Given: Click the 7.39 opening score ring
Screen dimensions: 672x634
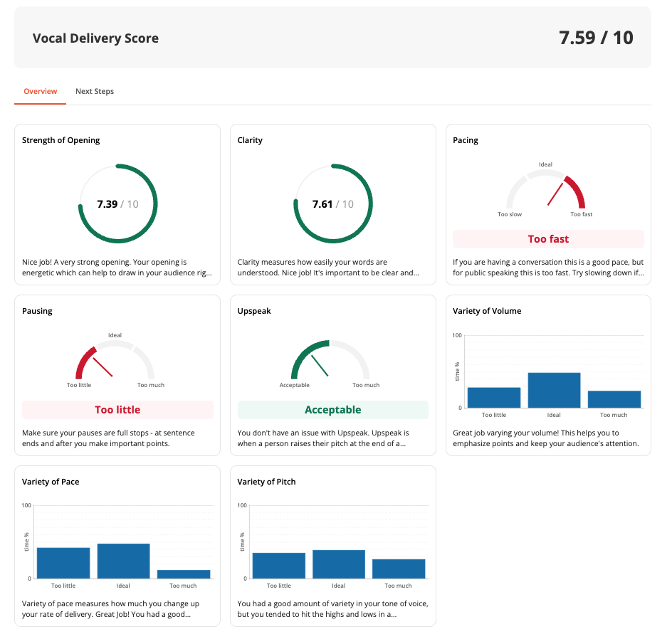Looking at the screenshot, I should click(117, 204).
